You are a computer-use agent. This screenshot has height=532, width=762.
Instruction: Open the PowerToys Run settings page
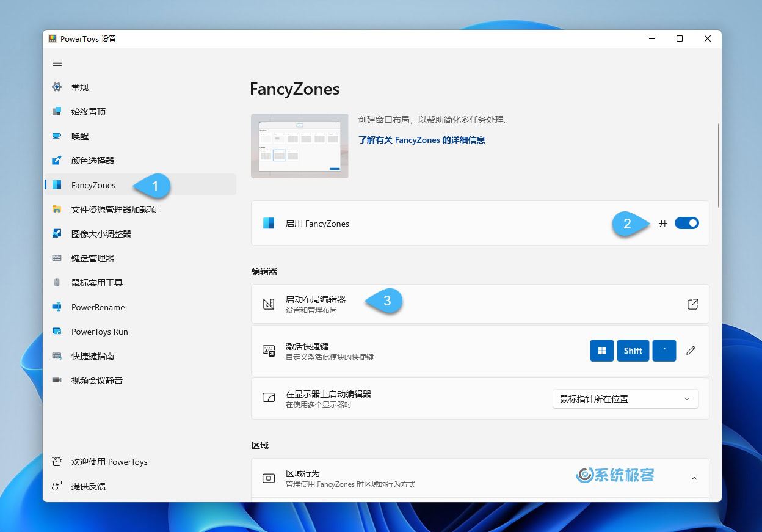140,332
